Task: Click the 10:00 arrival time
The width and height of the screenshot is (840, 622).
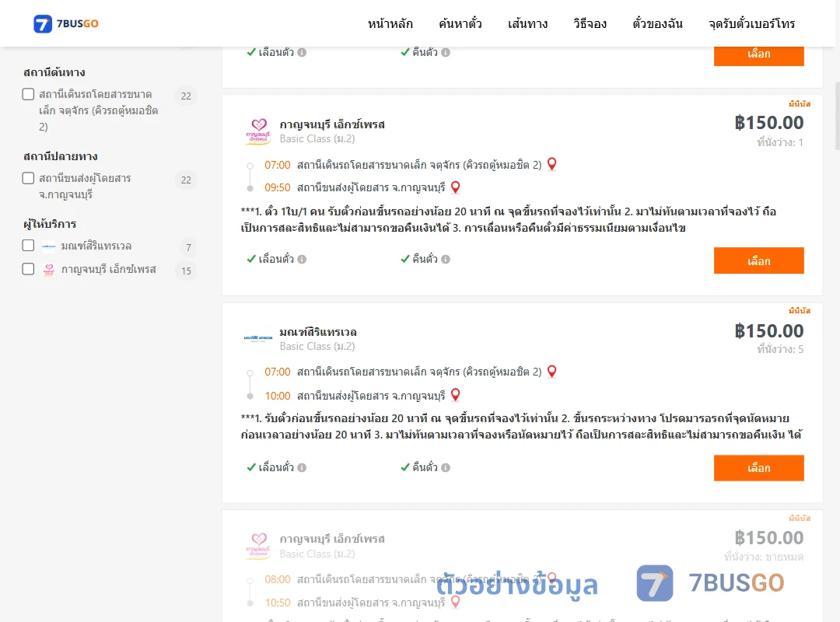Action: pos(278,396)
